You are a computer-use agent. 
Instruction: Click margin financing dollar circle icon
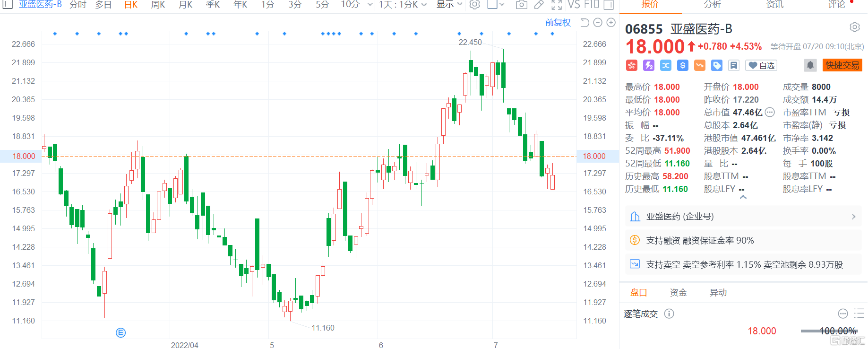coord(635,240)
